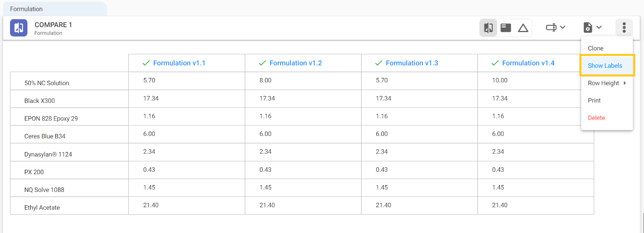
Task: Open the Formulation v1.4 link
Action: coord(528,63)
